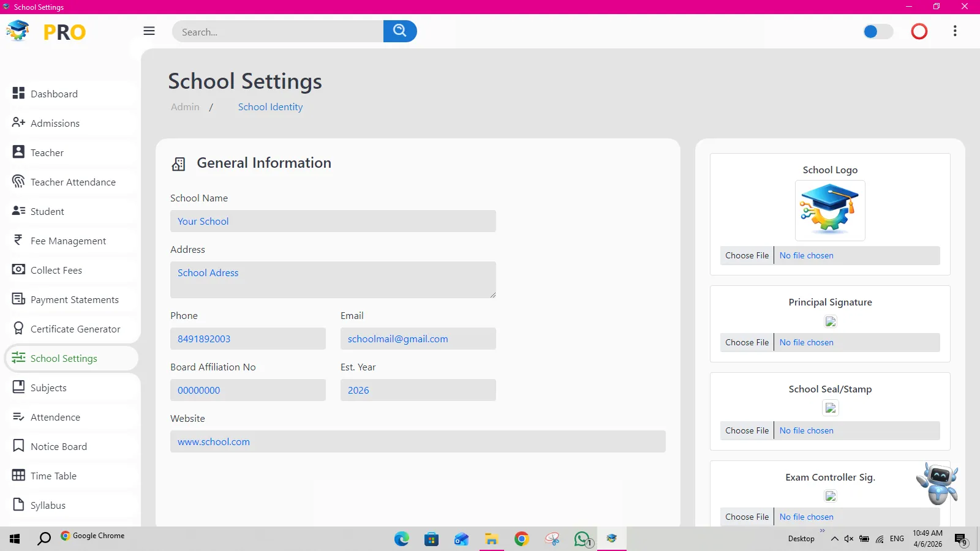Click the Principal Signature broken image thumbnail
Image resolution: width=980 pixels, height=551 pixels.
pyautogui.click(x=831, y=321)
